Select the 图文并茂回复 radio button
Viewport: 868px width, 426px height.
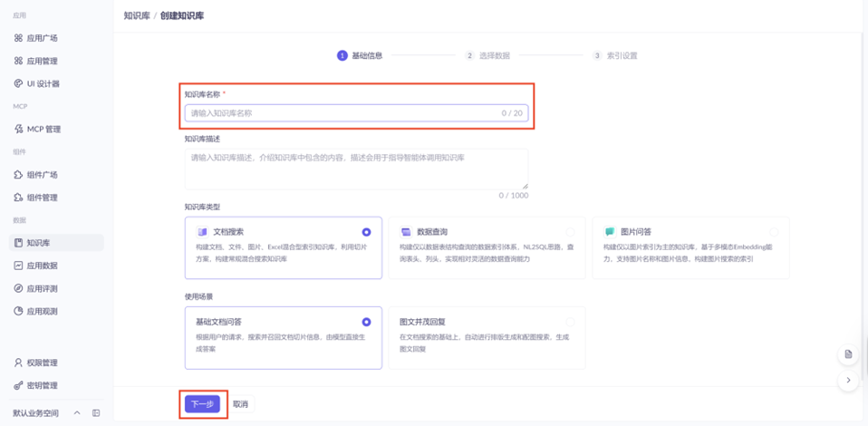(570, 321)
